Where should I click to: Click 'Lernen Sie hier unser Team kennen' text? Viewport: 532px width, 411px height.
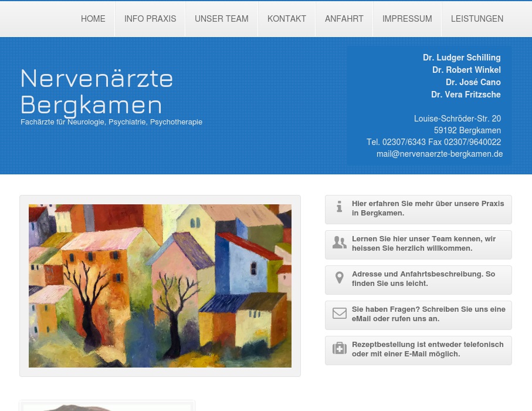(x=423, y=244)
